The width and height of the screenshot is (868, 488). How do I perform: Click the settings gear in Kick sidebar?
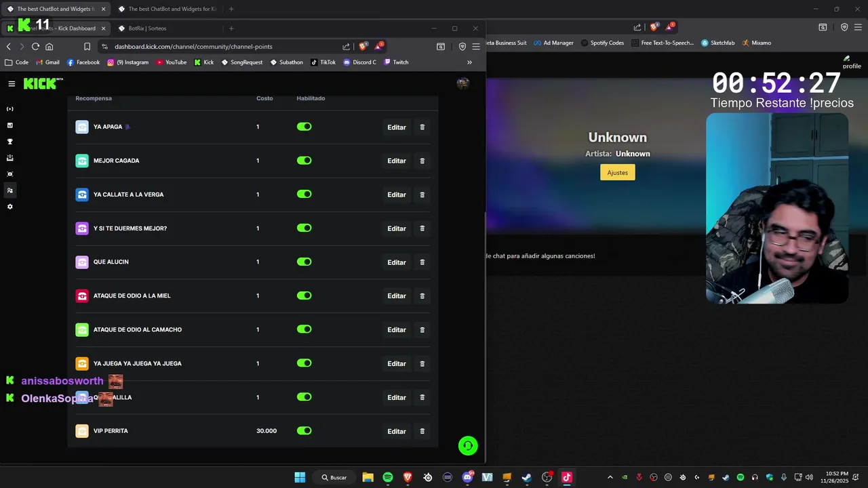point(10,207)
